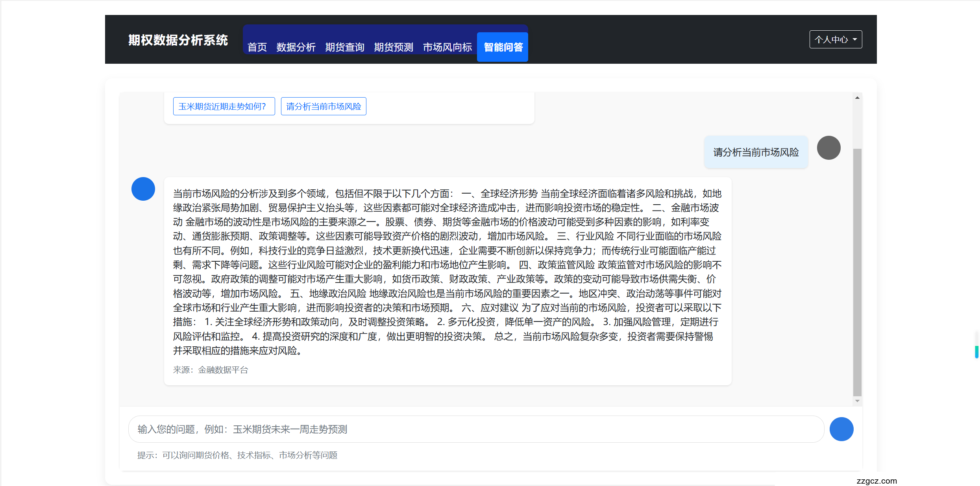980x486 pixels.
Task: Open the 市场风向标 page
Action: click(447, 47)
